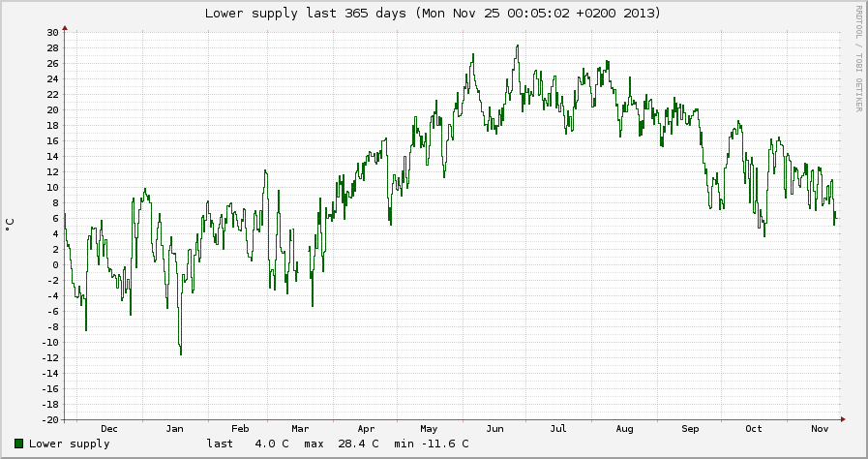The height and width of the screenshot is (459, 868).
Task: Click the '0' y-axis tick label
Action: (x=55, y=264)
